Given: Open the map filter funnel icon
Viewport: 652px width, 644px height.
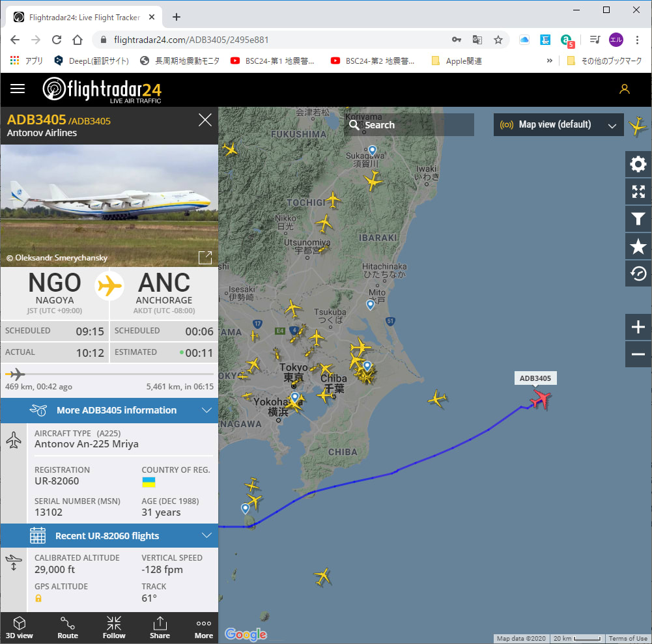Looking at the screenshot, I should click(x=638, y=219).
